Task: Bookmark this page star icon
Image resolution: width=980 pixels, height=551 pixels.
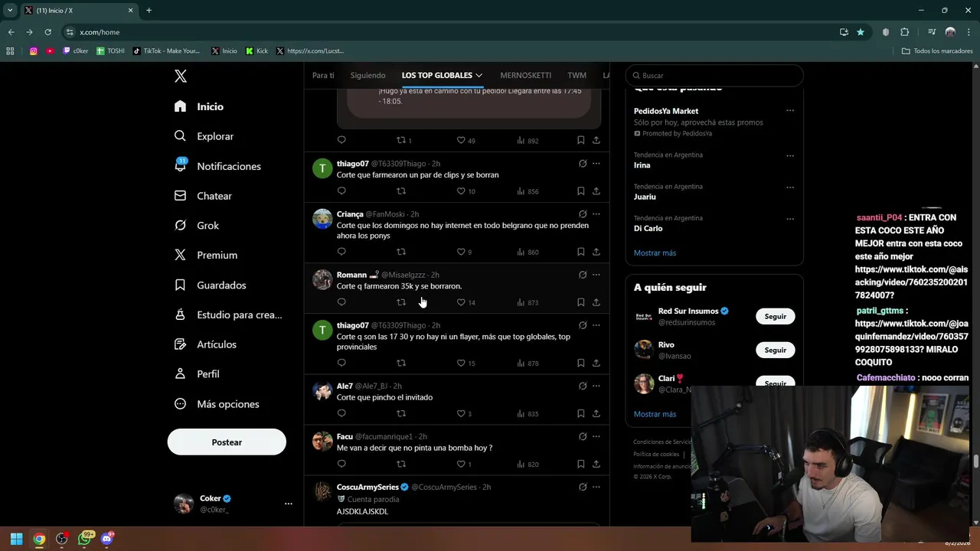Action: (x=861, y=32)
